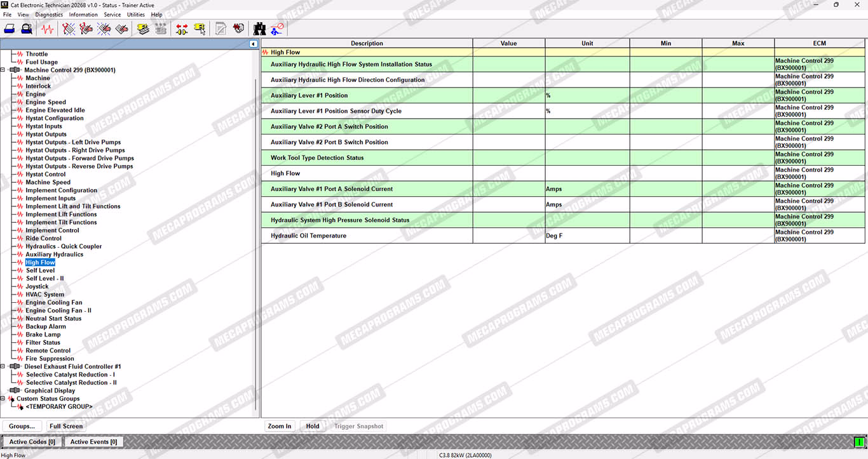Click the icon beside <TEMPORARY GROUP>

click(20, 407)
